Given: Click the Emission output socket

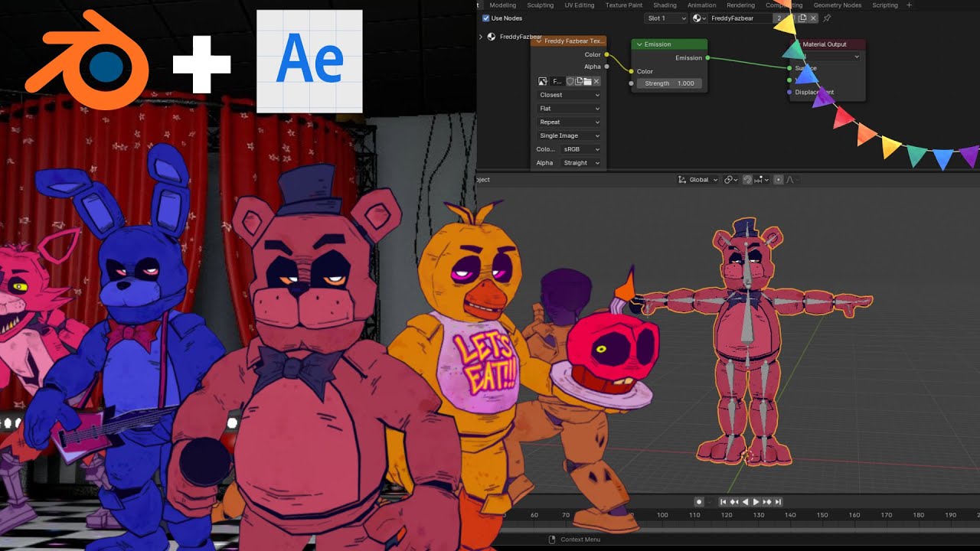Looking at the screenshot, I should coord(707,58).
